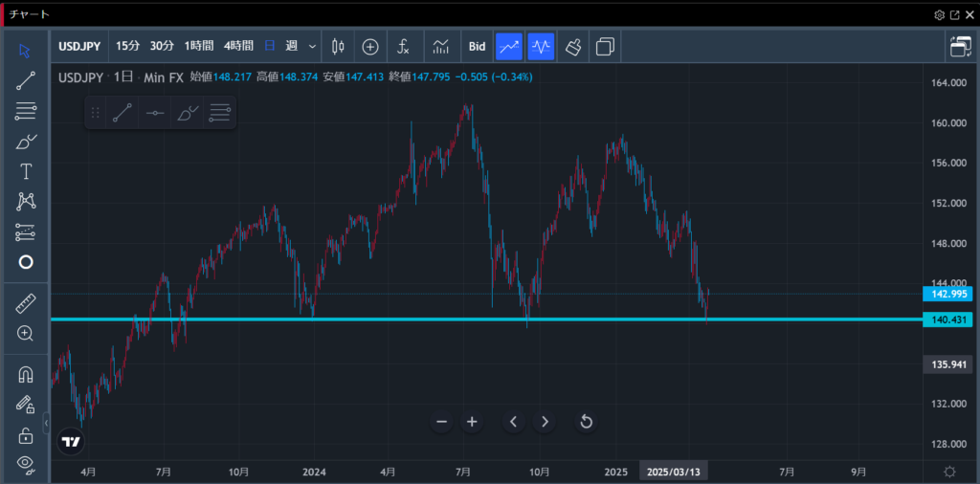Open the timeframe dropdown arrow

(313, 46)
